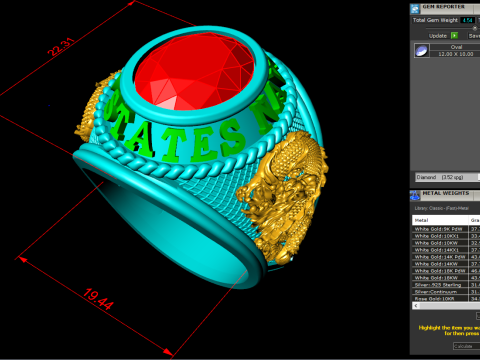Click the Total Gem Weight value field
Screen dimensions: 480x360
point(467,20)
